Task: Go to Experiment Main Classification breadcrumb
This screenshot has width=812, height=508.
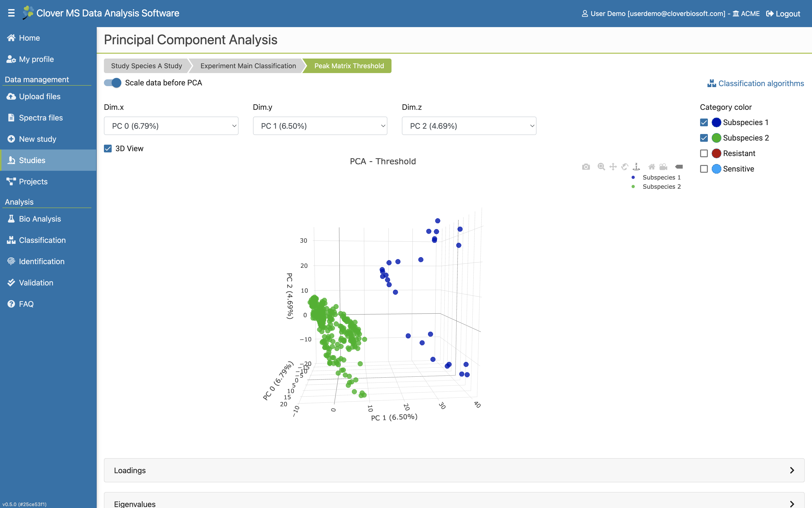Action: point(248,66)
